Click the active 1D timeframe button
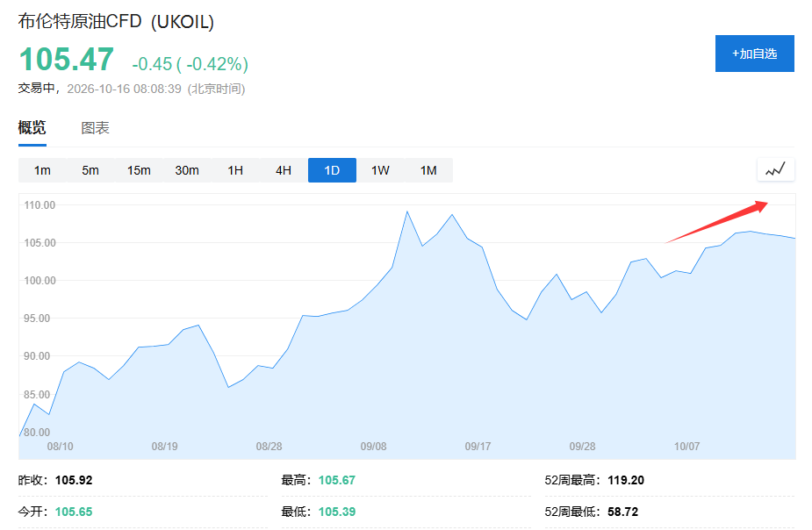Screen dimensions: 812x530 click(332, 170)
